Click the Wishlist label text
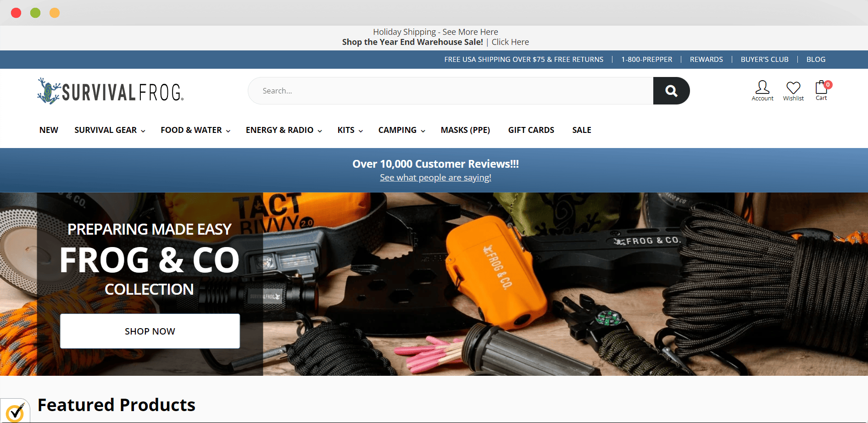 793,99
